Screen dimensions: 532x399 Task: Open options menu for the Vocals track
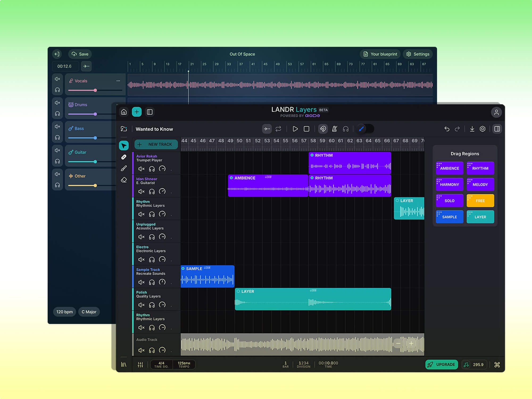tap(118, 81)
